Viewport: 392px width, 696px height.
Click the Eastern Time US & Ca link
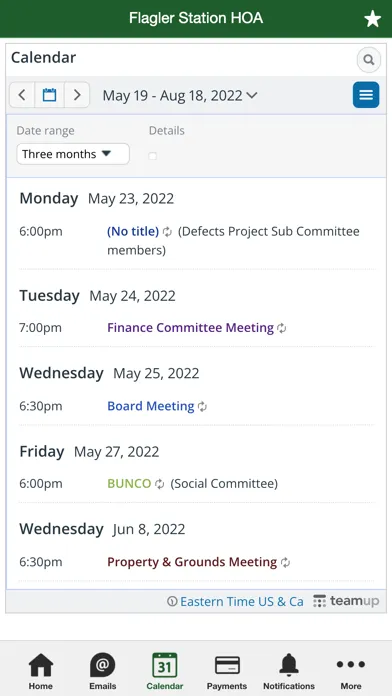click(242, 602)
